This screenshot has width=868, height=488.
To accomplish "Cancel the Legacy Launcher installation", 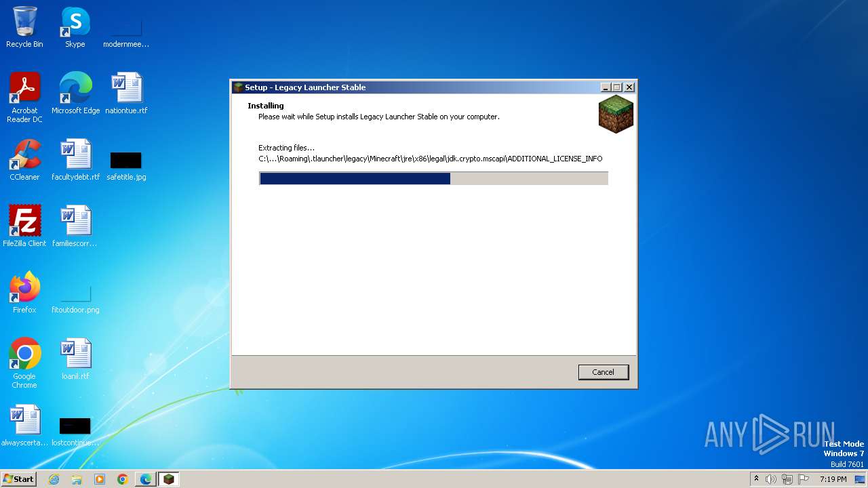I will [x=603, y=372].
